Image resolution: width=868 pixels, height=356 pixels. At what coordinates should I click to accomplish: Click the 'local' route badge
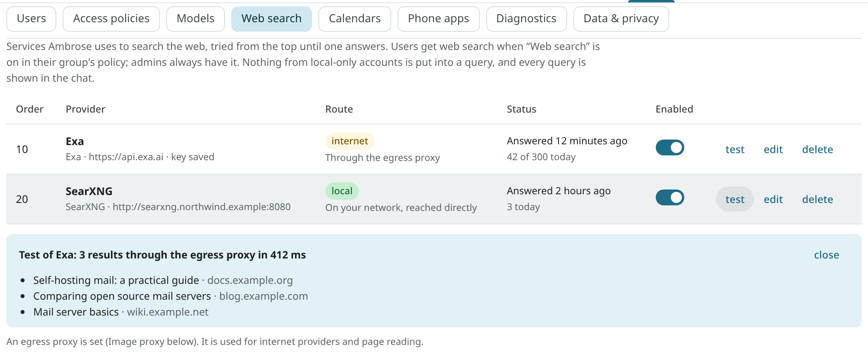pyautogui.click(x=342, y=191)
